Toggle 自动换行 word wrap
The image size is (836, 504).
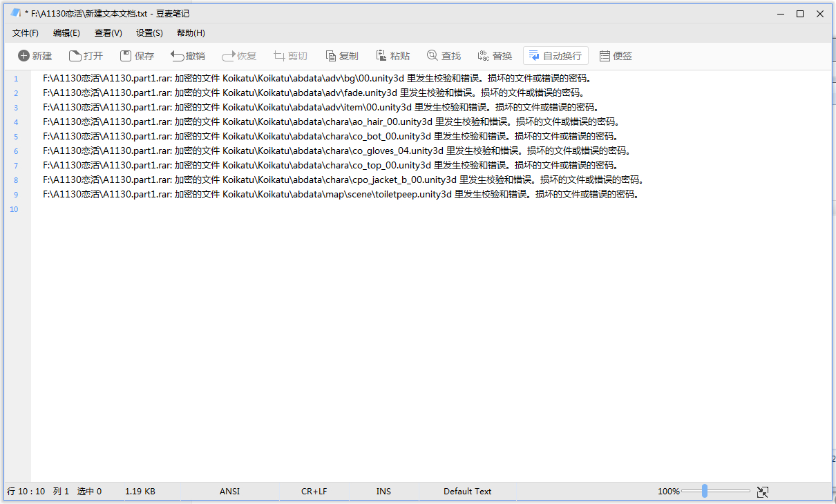coord(555,56)
